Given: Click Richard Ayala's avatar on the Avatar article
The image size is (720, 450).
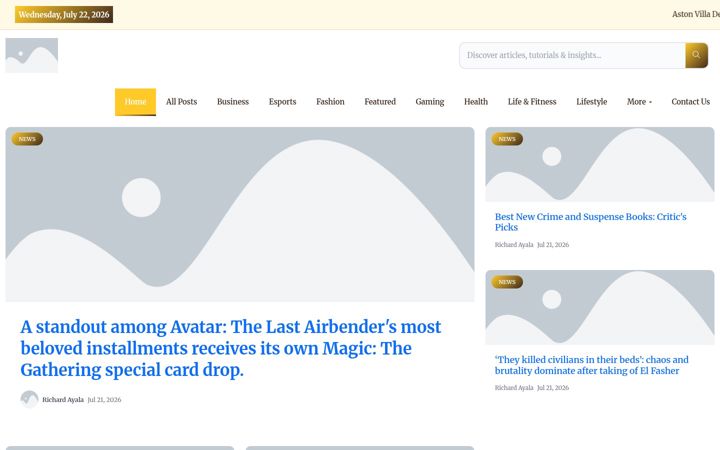Looking at the screenshot, I should 29,399.
